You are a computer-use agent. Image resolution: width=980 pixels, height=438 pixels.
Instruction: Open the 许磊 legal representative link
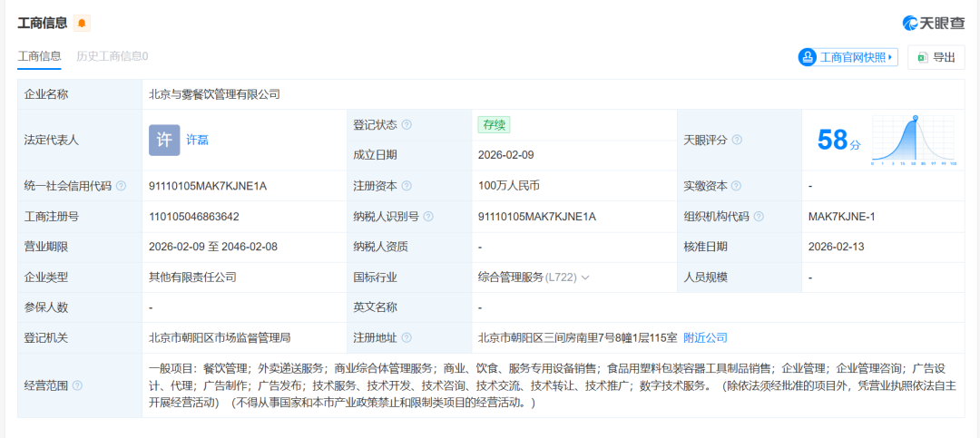pyautogui.click(x=197, y=141)
